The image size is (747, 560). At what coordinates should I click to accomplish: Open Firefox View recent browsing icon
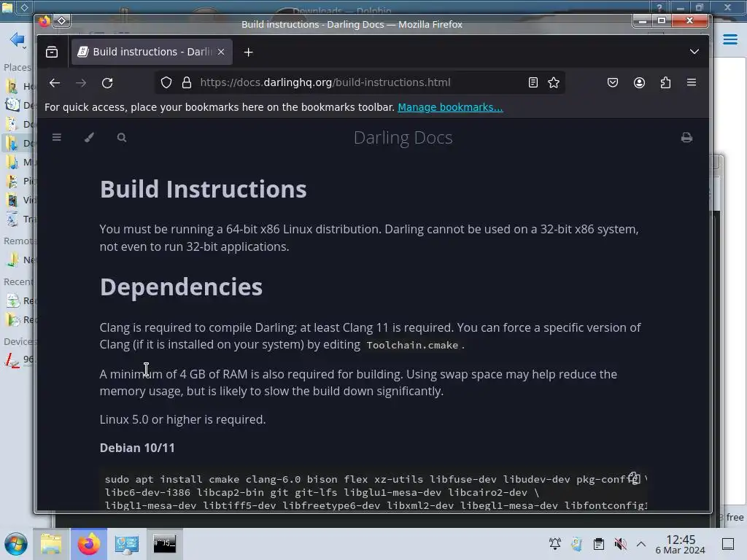[x=52, y=52]
